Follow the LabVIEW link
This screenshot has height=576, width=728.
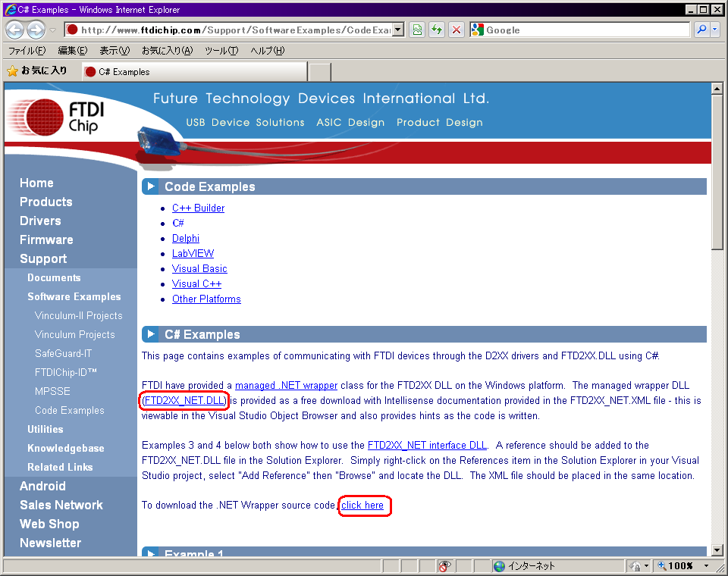point(193,253)
